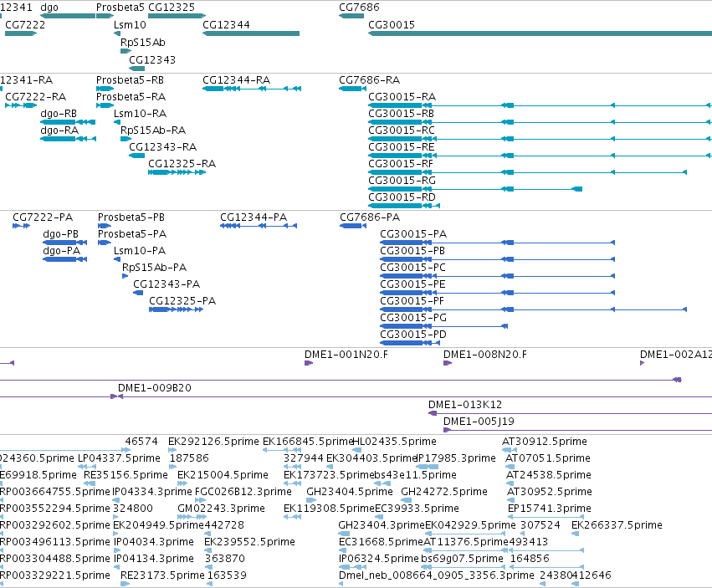712x588 pixels.
Task: Open the CG12343 gene label
Action: coord(152,60)
